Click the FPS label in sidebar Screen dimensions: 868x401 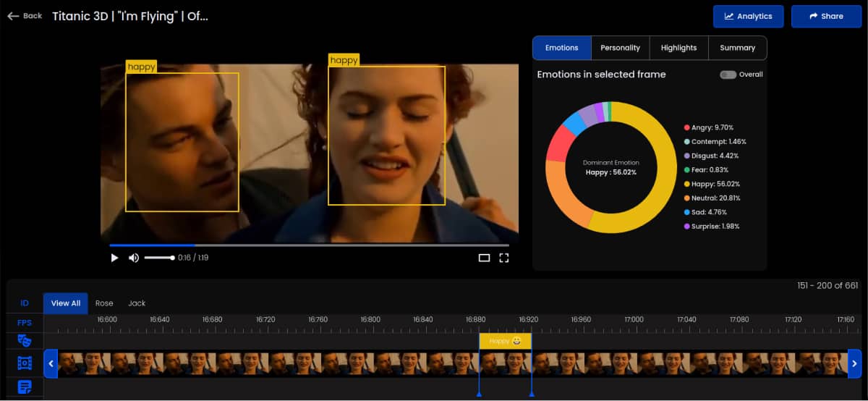tap(25, 323)
